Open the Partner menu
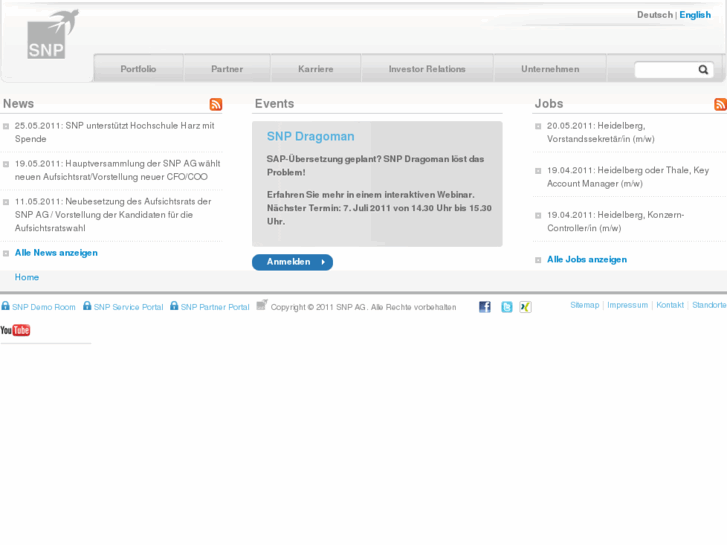 [x=227, y=69]
